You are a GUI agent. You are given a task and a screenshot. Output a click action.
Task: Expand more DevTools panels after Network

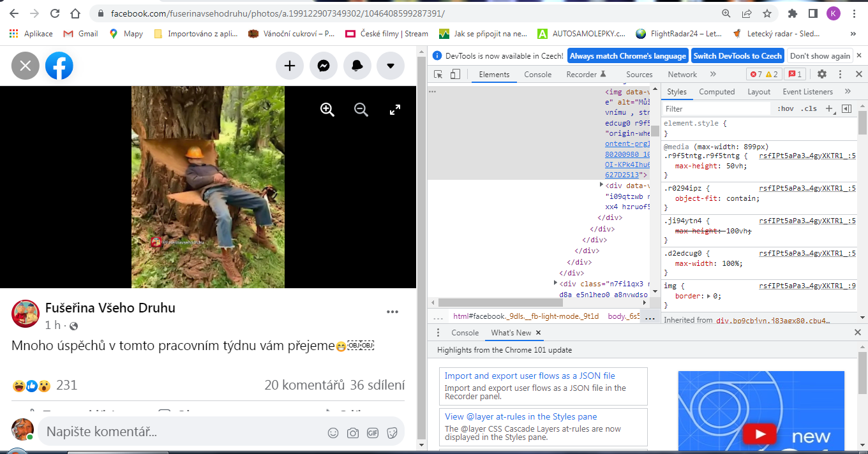713,74
